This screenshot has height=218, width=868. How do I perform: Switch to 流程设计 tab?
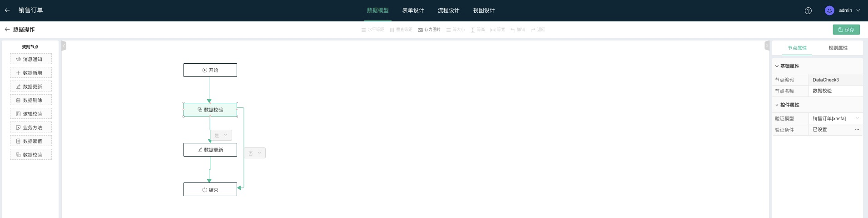click(449, 10)
